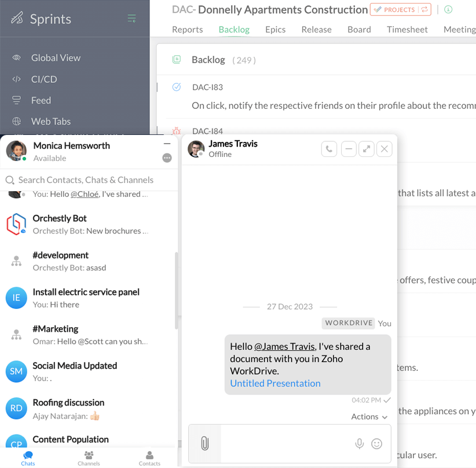Minimize the Monica Hemsworth chat panel

coord(167,144)
